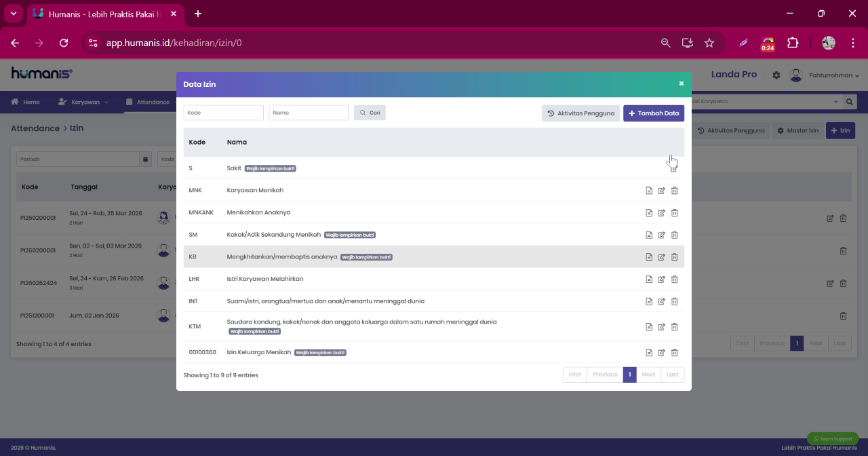Click the Nama search field in dialog
Screen dimensions: 868x456
(x=309, y=113)
